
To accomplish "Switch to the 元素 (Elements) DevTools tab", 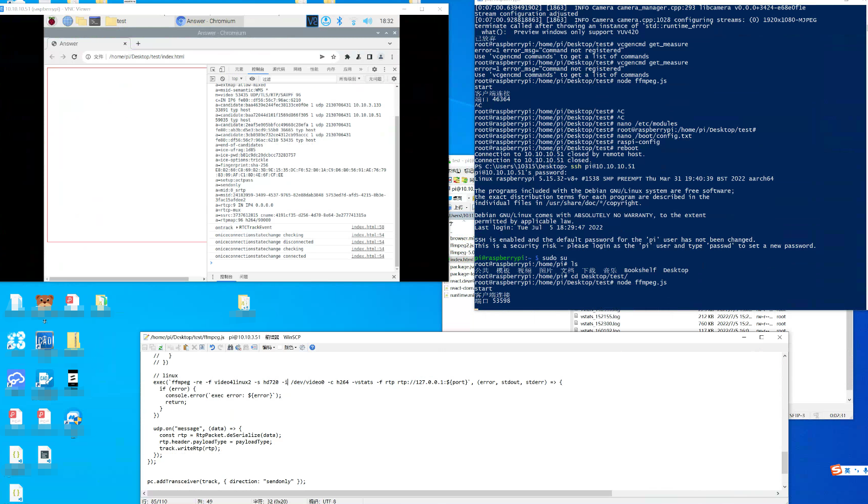I will (x=239, y=70).
